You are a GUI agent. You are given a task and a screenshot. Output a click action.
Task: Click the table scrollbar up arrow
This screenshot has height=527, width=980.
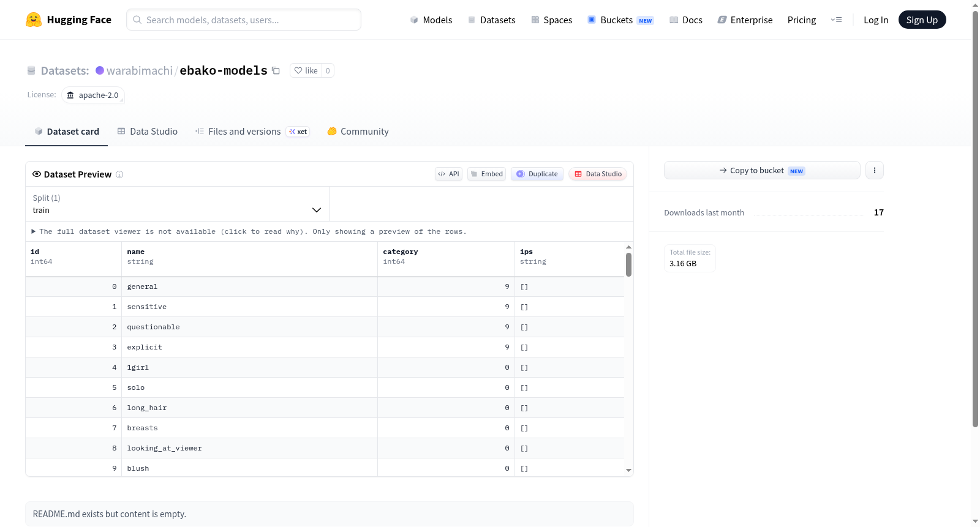point(628,247)
